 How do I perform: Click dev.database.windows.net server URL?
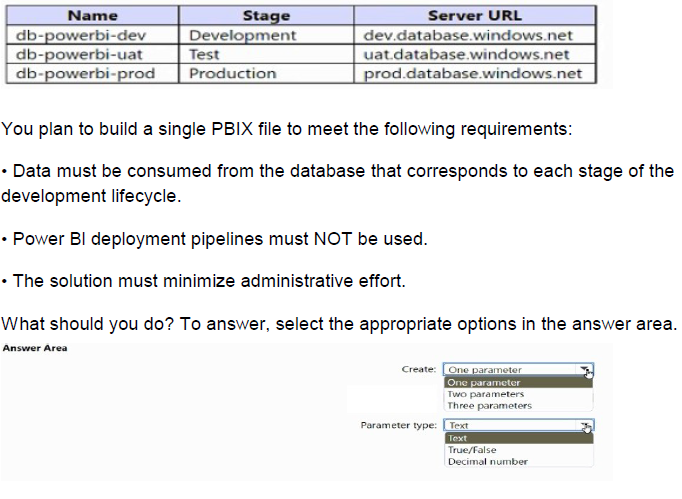(466, 36)
